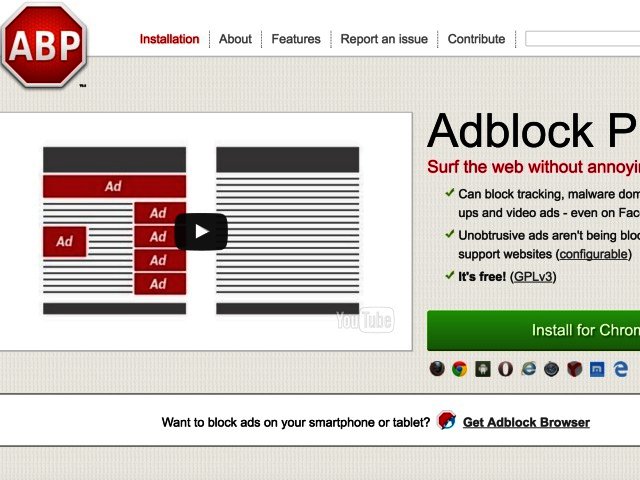Viewport: 640px width, 480px height.
Task: Focus the search field in header
Action: coord(582,39)
